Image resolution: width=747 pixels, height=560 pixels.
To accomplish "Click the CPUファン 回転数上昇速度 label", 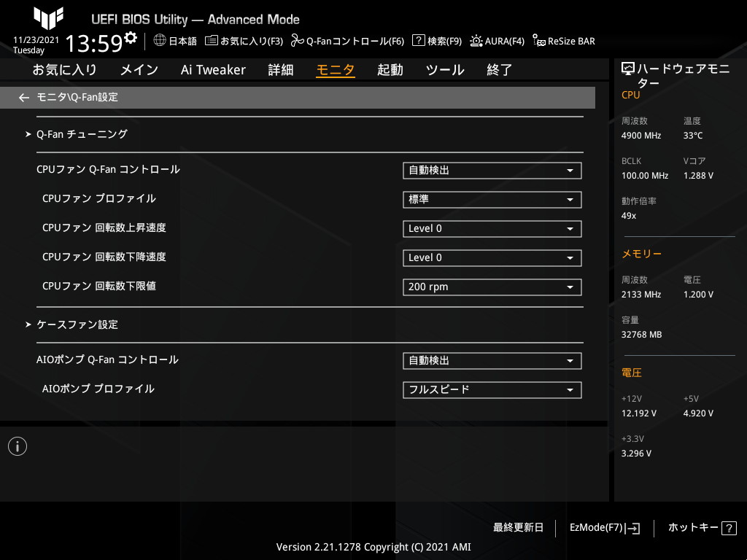I will tap(104, 227).
